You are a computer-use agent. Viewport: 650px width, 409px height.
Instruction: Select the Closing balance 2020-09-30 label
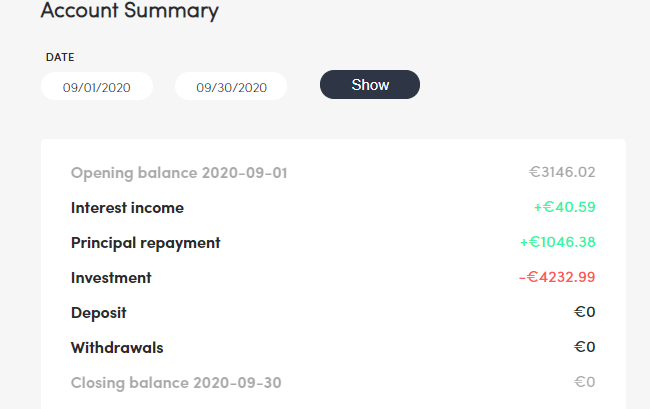tap(177, 382)
